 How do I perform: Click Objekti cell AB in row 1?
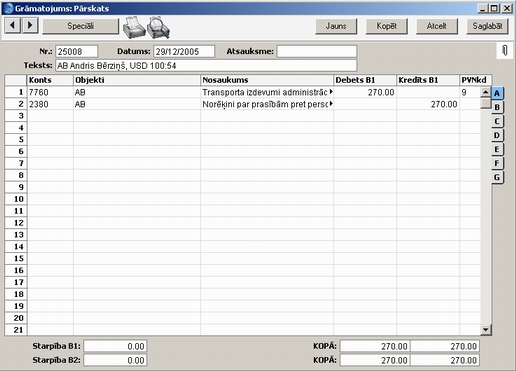(137, 92)
